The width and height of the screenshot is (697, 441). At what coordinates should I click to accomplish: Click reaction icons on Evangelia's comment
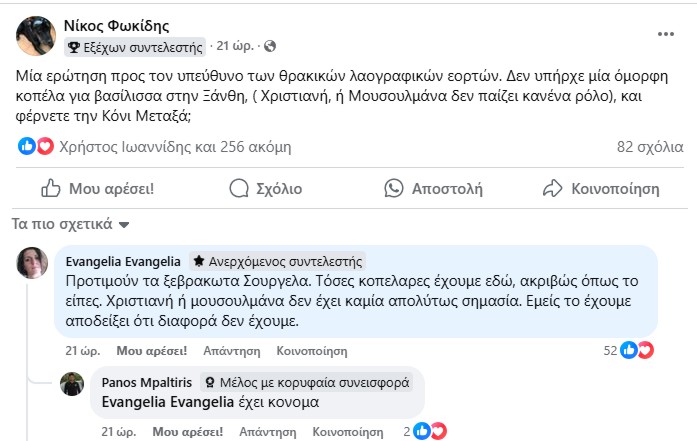636,351
